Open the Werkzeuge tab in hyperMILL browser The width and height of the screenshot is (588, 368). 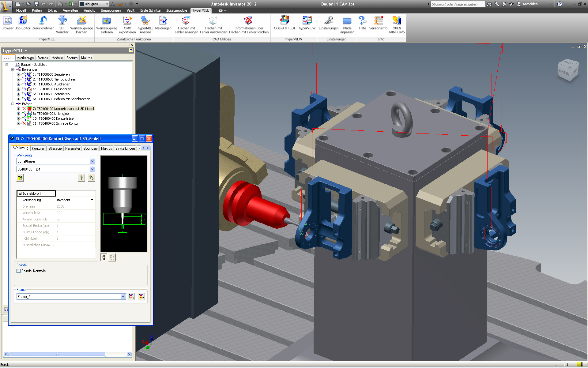[x=25, y=58]
